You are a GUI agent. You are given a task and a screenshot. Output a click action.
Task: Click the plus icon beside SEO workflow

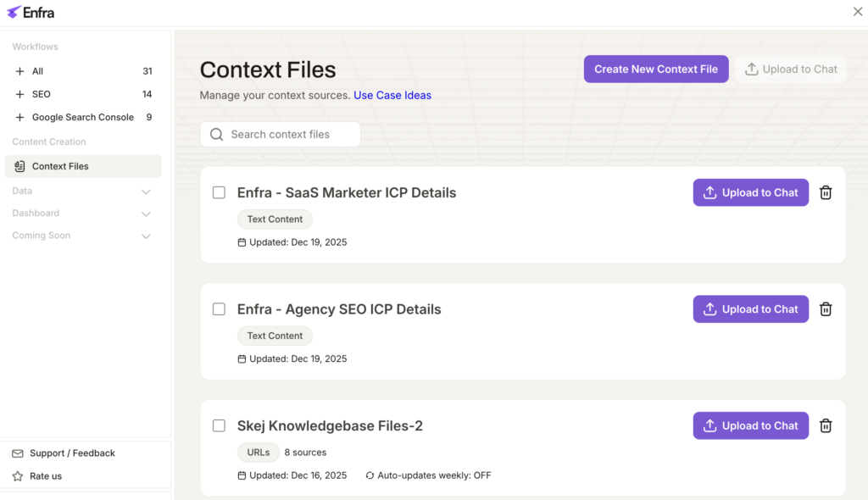19,94
